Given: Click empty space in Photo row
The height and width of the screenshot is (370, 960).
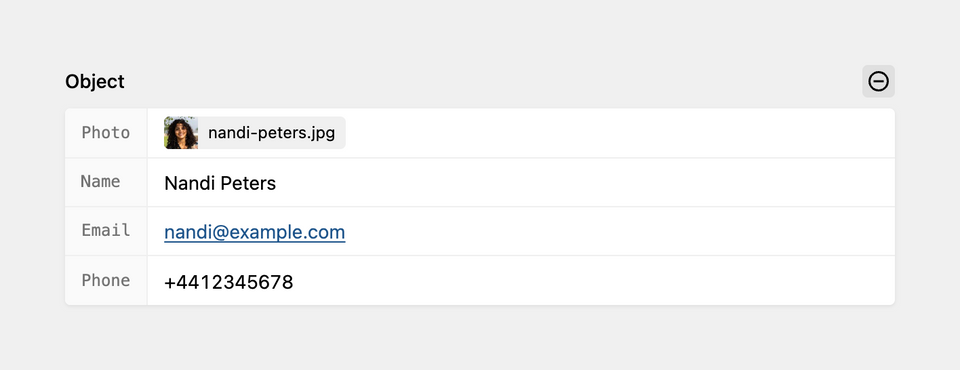Looking at the screenshot, I should (x=618, y=133).
